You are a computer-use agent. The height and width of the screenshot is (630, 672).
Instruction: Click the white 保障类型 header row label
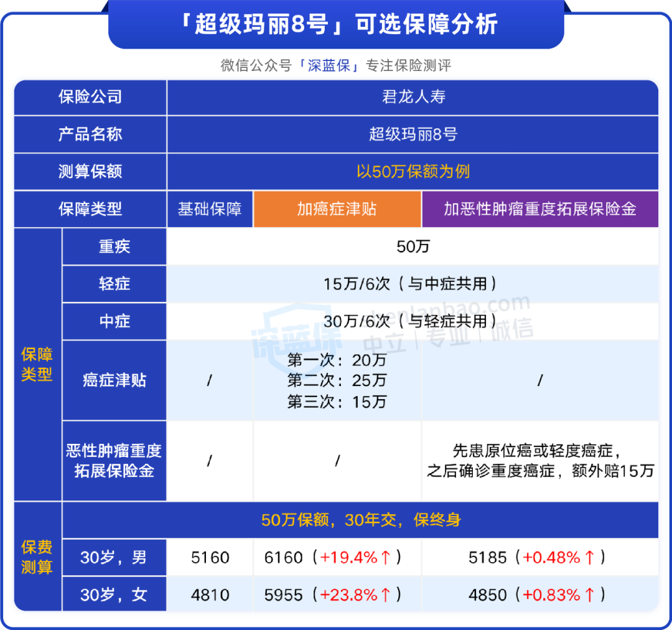[90, 209]
